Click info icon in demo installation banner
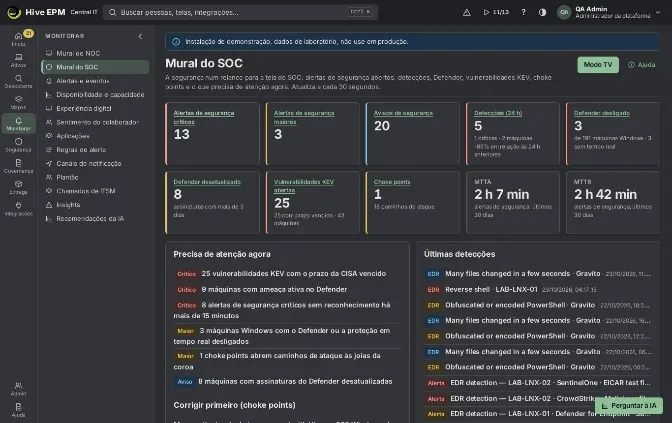 pyautogui.click(x=176, y=42)
